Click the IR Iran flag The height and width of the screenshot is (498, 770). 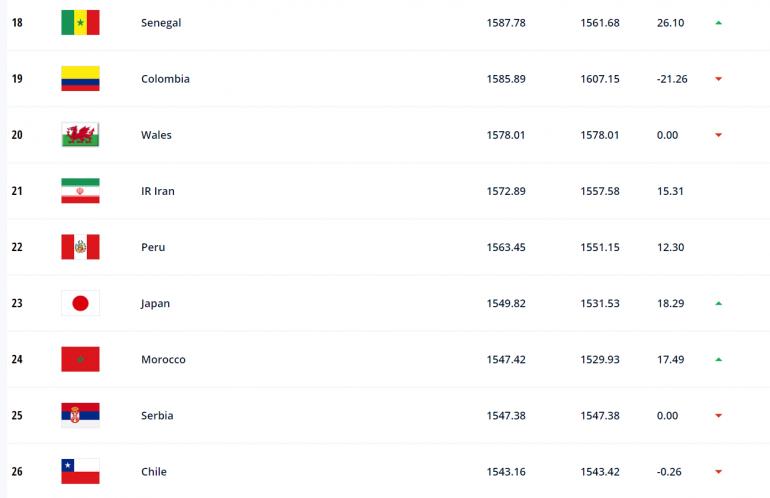pos(80,191)
